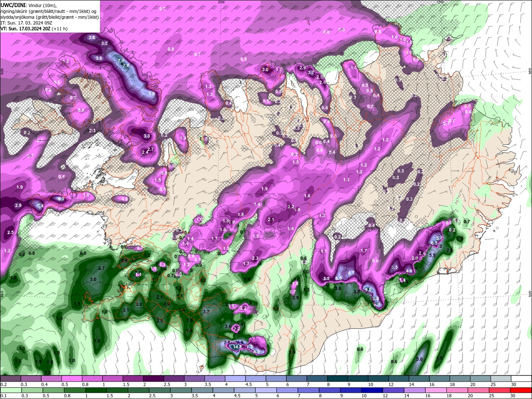532x399 pixels.
Task: Select the 'VT: Sun. 17.03.2024 20Z (+11 h)' line
Action: pyautogui.click(x=34, y=29)
